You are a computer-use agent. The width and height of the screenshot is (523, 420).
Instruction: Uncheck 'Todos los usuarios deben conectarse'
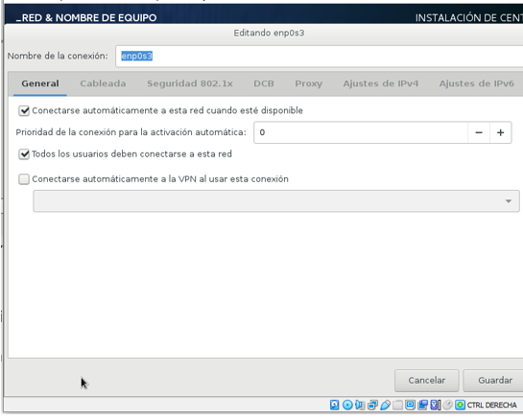(24, 154)
